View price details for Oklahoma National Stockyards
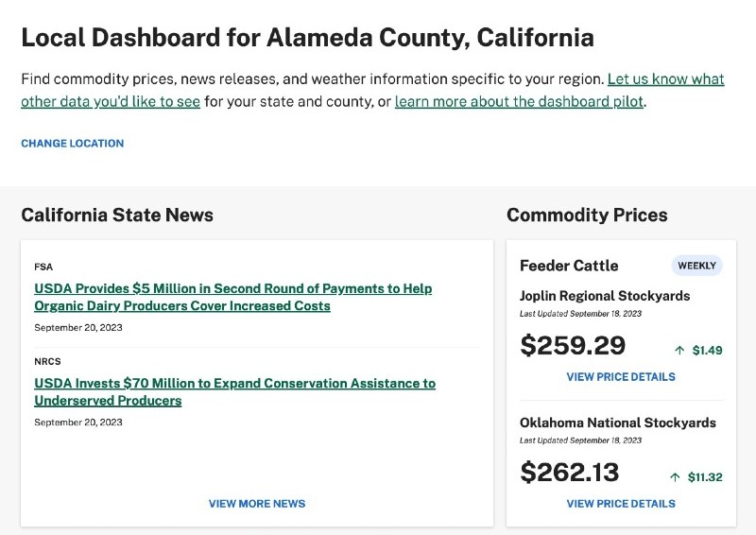Image resolution: width=756 pixels, height=535 pixels. click(x=621, y=504)
